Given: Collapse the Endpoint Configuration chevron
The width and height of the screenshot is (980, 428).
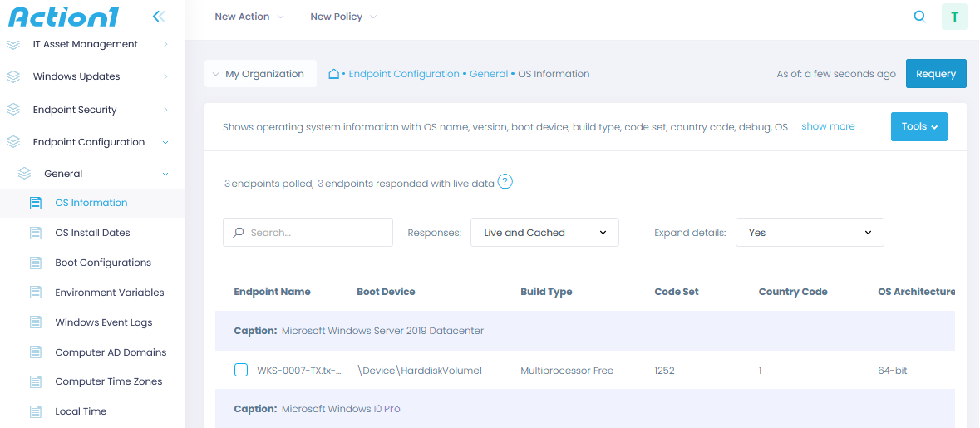Looking at the screenshot, I should tap(165, 142).
